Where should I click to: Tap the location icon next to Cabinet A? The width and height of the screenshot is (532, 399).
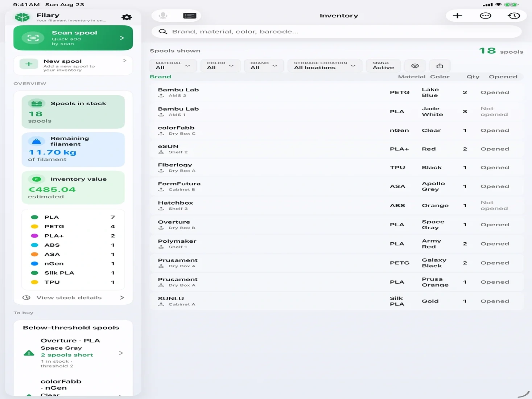[161, 304]
